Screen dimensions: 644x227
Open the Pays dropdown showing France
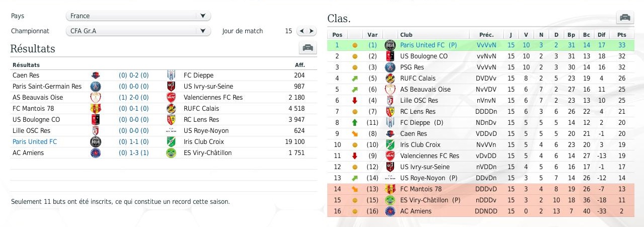click(x=138, y=16)
